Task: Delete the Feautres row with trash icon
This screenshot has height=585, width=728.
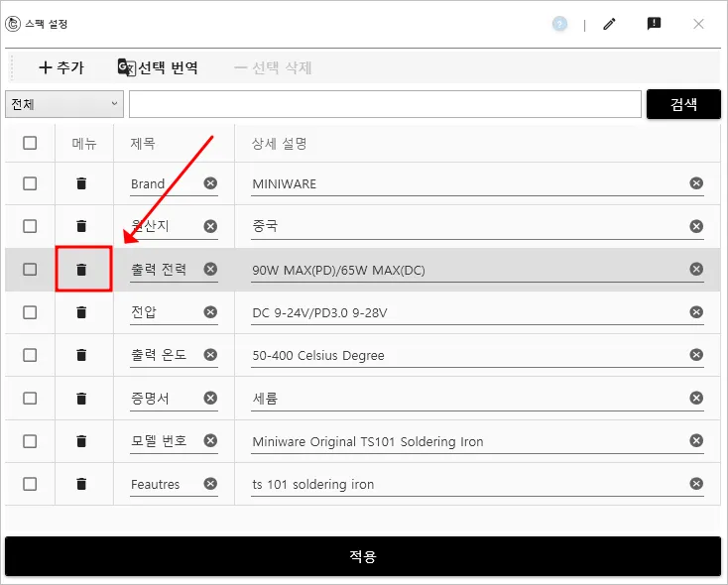Action: point(81,484)
